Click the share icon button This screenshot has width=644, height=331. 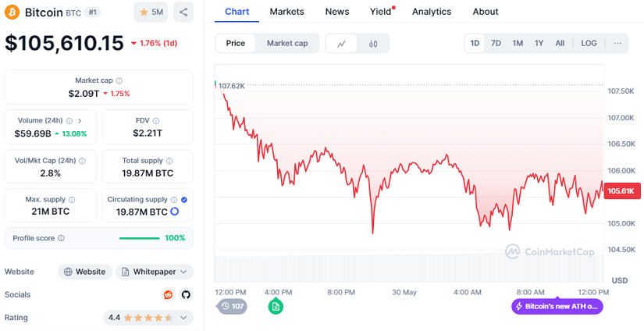click(183, 12)
